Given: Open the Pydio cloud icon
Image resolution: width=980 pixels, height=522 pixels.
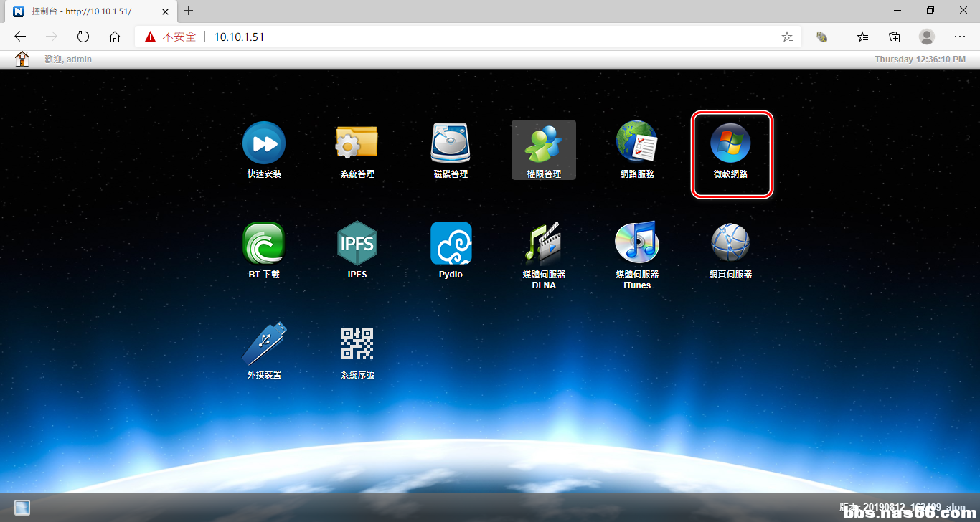Looking at the screenshot, I should (x=451, y=243).
